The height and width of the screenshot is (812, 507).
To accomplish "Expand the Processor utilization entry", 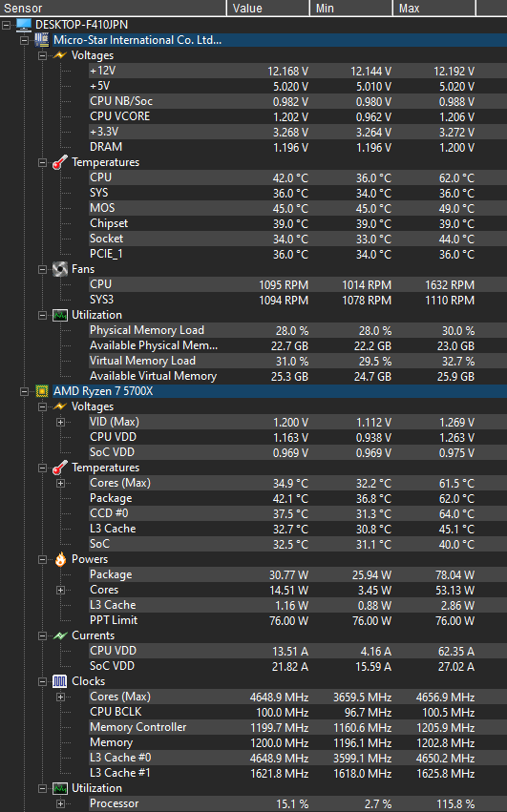I will click(x=61, y=803).
